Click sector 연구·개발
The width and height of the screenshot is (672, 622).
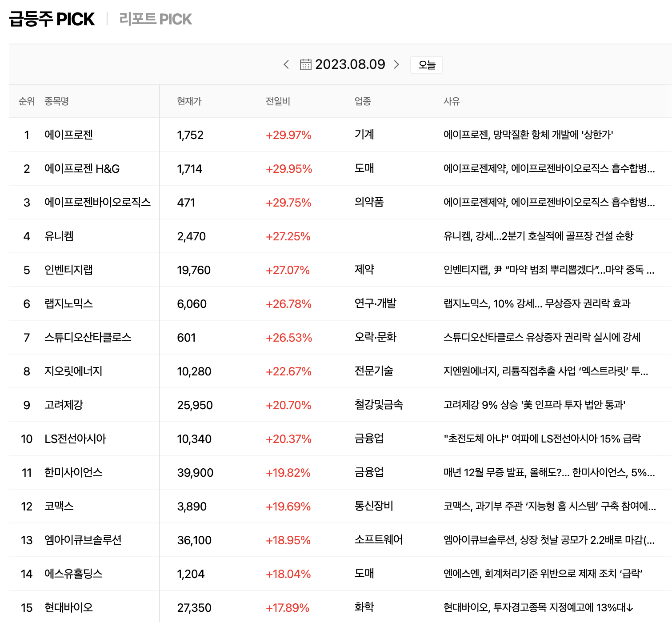coord(376,303)
